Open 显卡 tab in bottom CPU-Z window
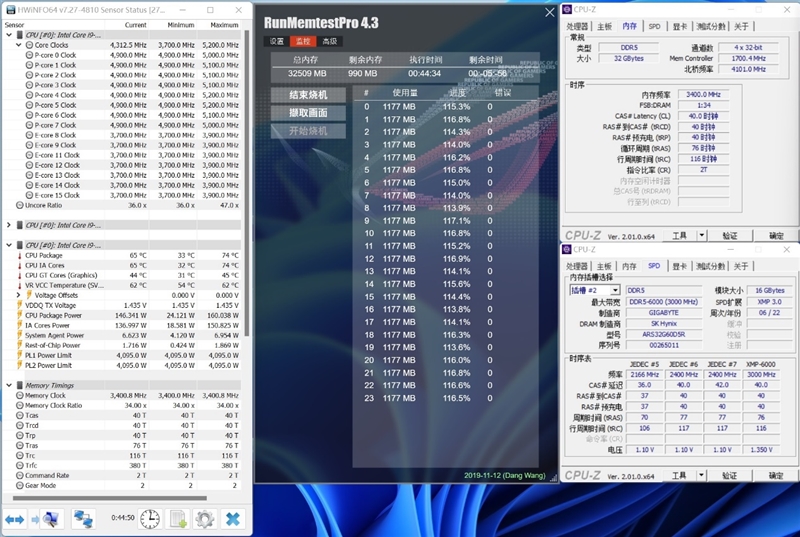The width and height of the screenshot is (800, 537). pyautogui.click(x=680, y=266)
